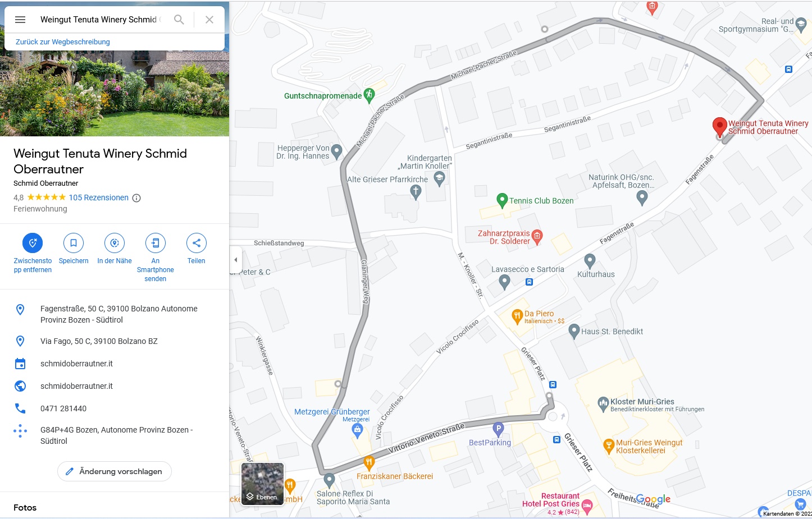The height and width of the screenshot is (519, 812).
Task: Click the Da Piero restaurant marker
Action: (517, 317)
